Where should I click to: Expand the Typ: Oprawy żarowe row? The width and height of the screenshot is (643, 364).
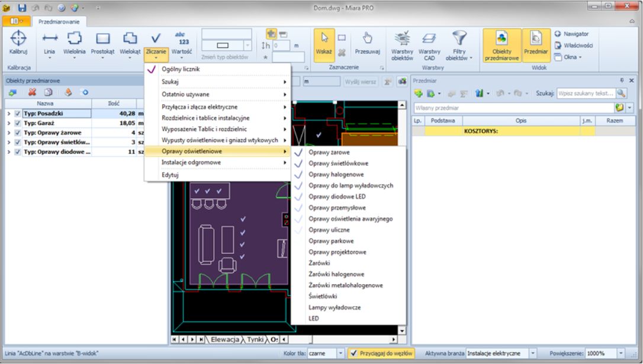pyautogui.click(x=9, y=133)
